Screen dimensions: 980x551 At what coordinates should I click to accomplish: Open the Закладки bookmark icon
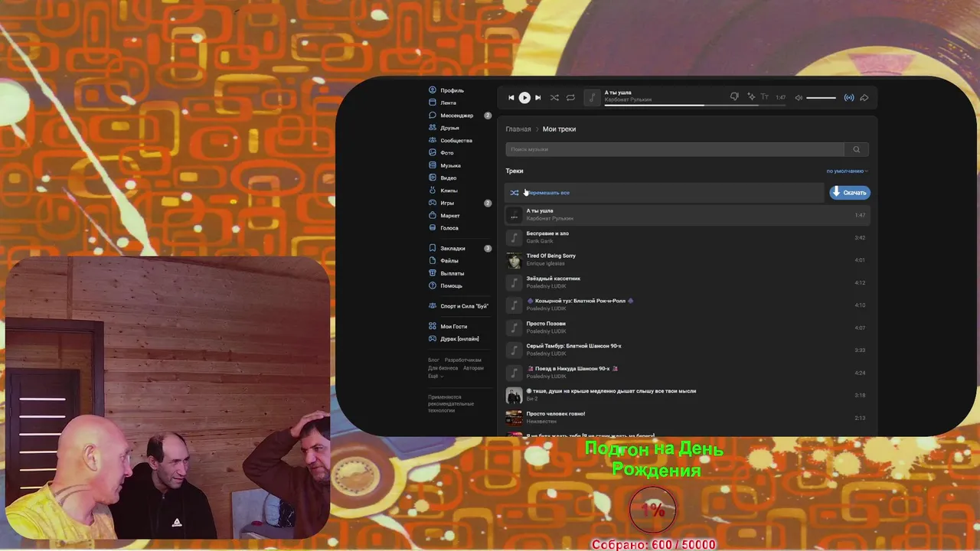pyautogui.click(x=433, y=248)
